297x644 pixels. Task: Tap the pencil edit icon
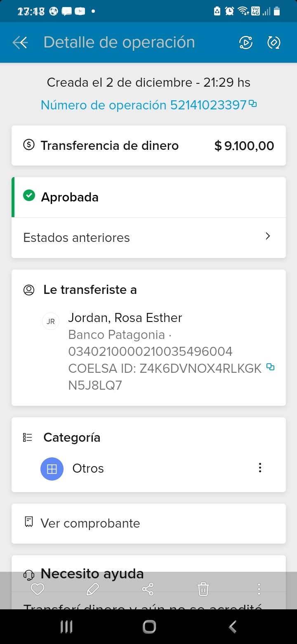click(93, 589)
